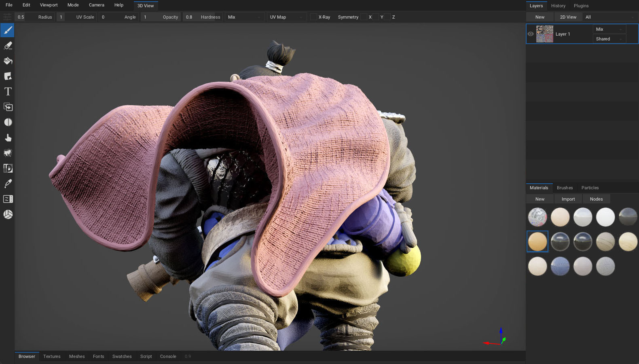
Task: Pick the Smudge finger tool
Action: (8, 138)
